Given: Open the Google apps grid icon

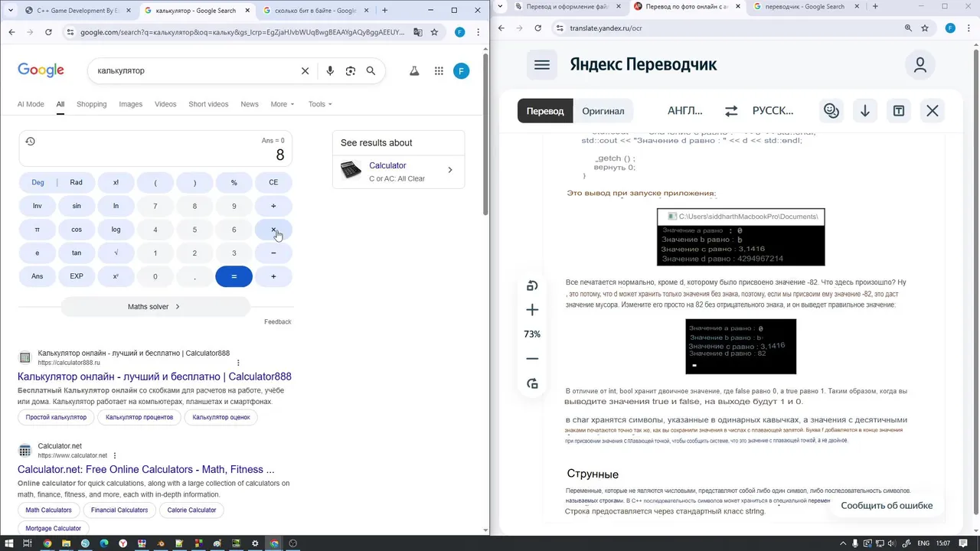Looking at the screenshot, I should click(x=439, y=70).
